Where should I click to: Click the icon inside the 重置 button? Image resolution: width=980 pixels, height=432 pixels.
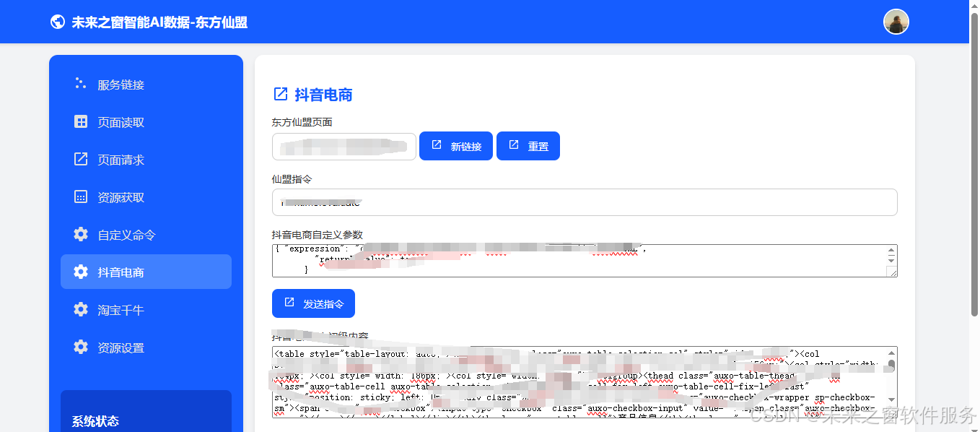(x=514, y=145)
